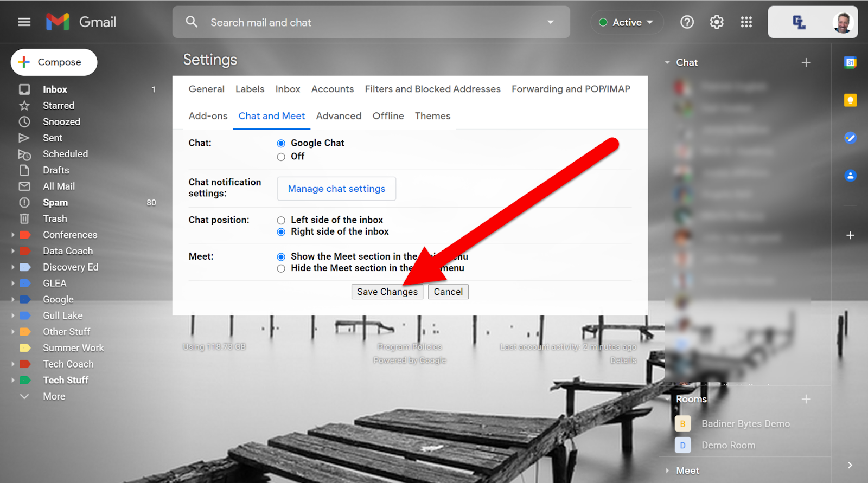The height and width of the screenshot is (483, 868).
Task: Open account activity Details link
Action: [x=623, y=360]
